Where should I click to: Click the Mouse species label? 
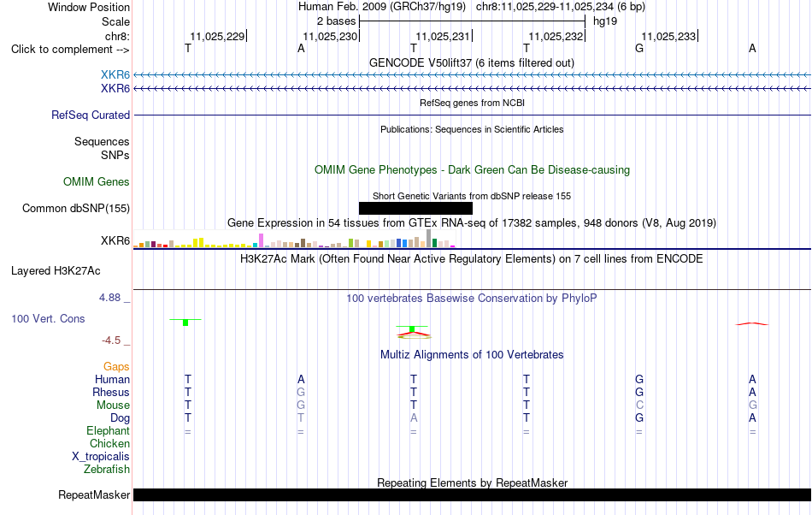click(x=113, y=405)
